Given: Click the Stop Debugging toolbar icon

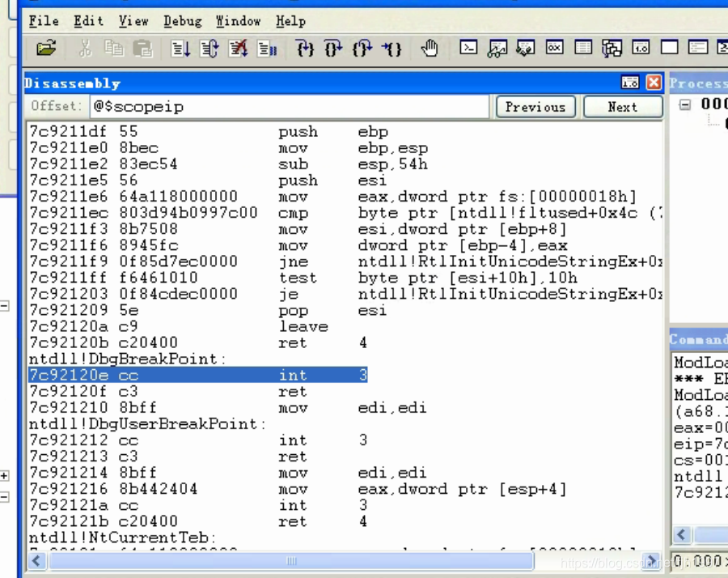Looking at the screenshot, I should 238,49.
